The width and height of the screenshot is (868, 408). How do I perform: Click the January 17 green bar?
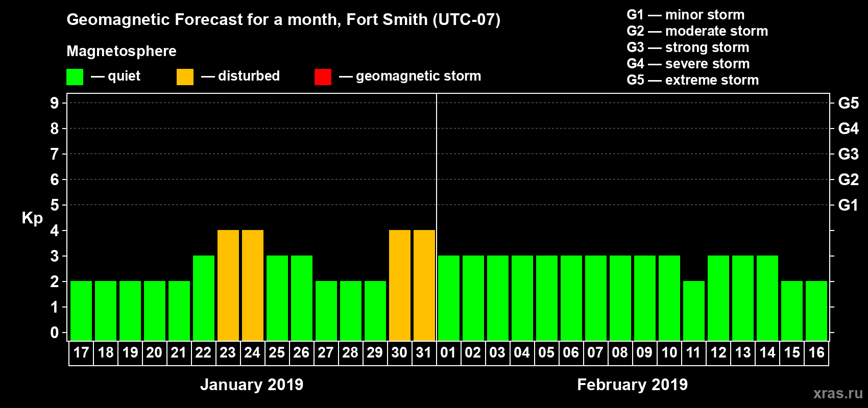pos(81,311)
